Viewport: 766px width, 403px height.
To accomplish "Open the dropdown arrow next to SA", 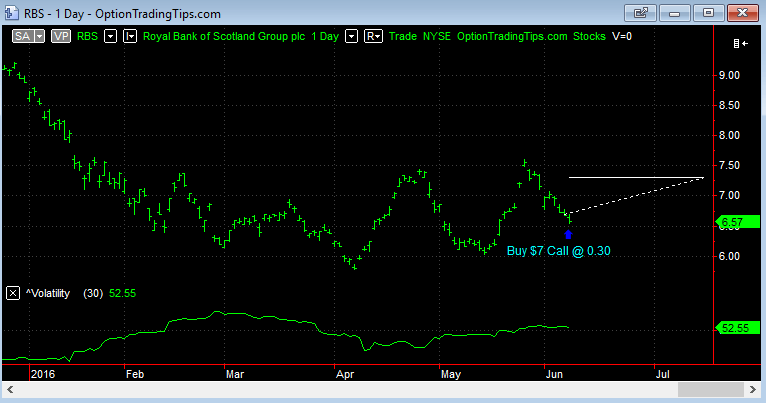I will coord(40,37).
